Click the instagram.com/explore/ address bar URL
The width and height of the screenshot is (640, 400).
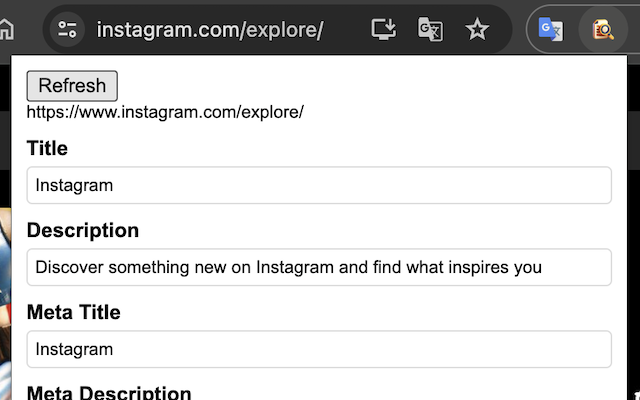[210, 29]
